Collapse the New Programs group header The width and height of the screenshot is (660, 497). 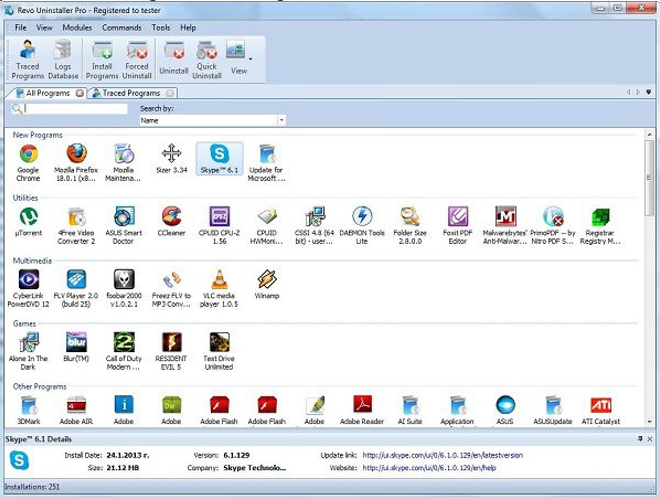point(37,135)
